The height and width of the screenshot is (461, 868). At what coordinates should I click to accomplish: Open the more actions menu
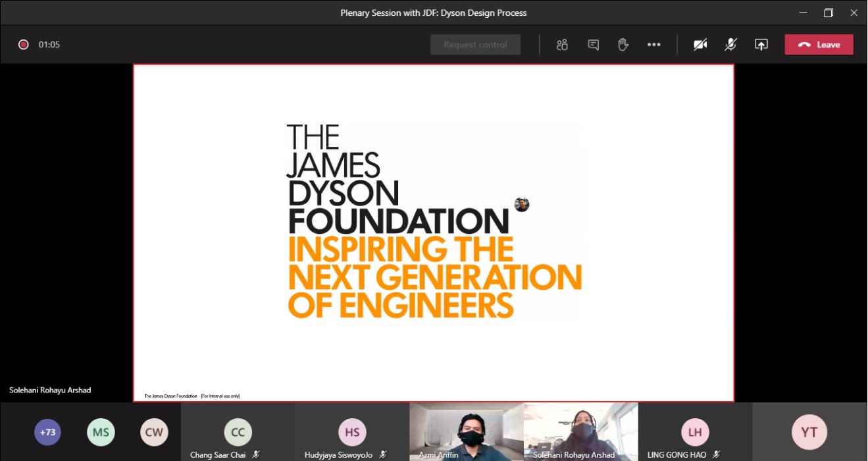click(x=653, y=44)
